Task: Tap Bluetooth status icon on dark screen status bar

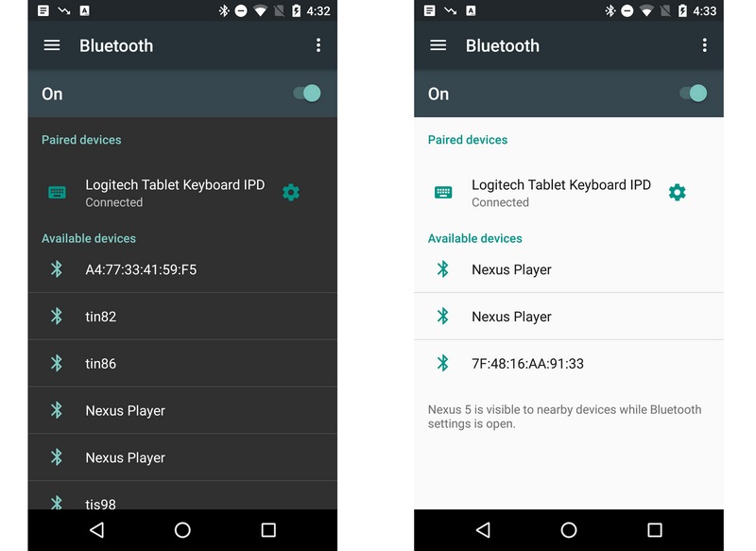Action: (224, 10)
